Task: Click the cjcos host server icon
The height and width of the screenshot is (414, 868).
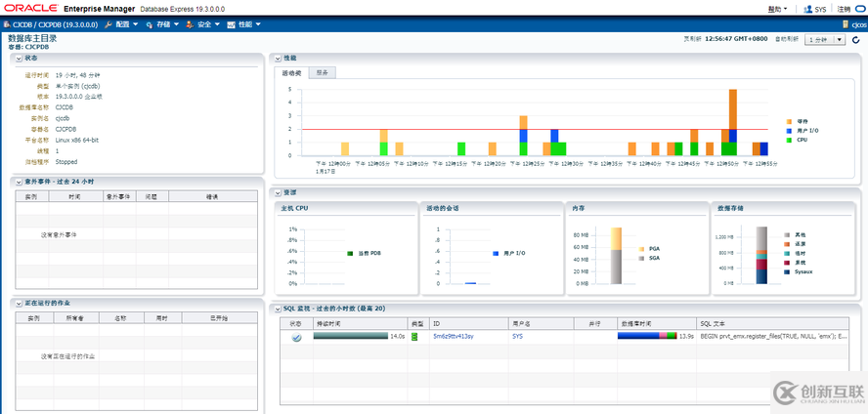Action: click(x=846, y=24)
